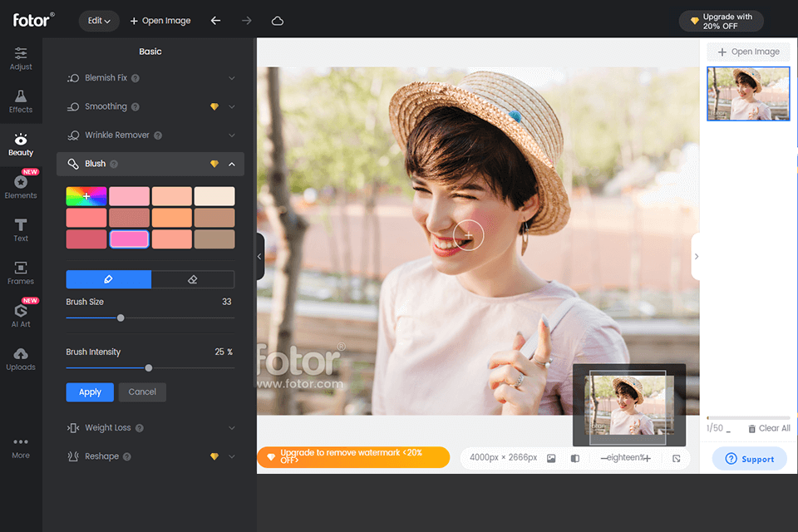Expand the Wrinkle Remover section
The image size is (798, 532).
[x=232, y=135]
